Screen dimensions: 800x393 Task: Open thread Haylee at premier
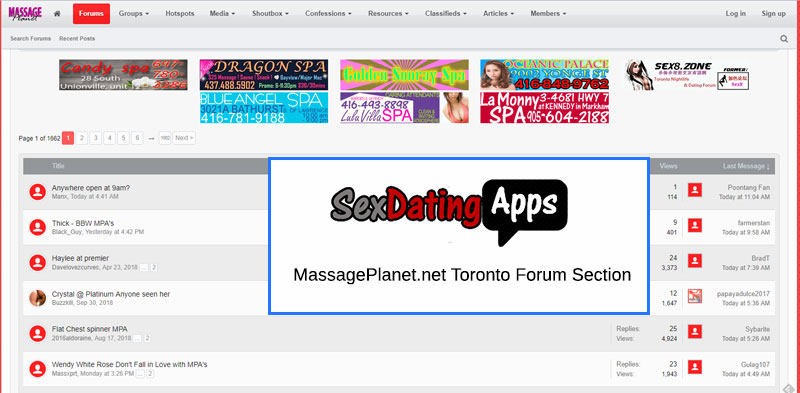point(80,258)
